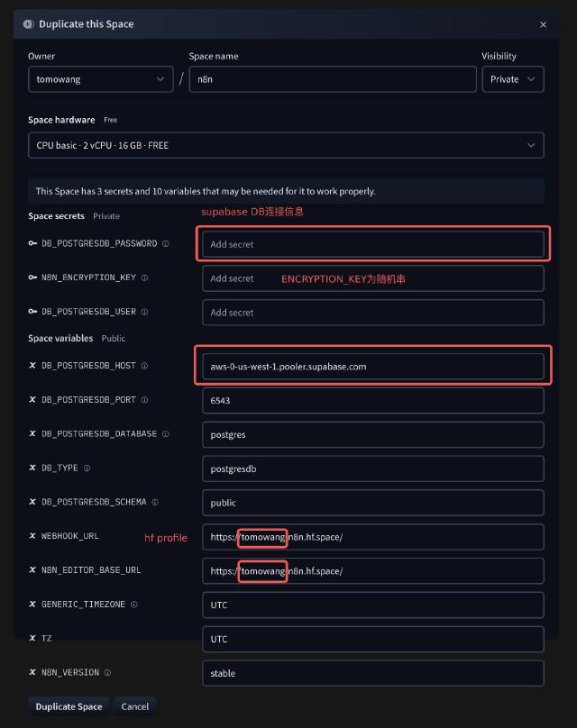
Task: Open the Visibility dropdown set to Private
Action: pos(512,79)
